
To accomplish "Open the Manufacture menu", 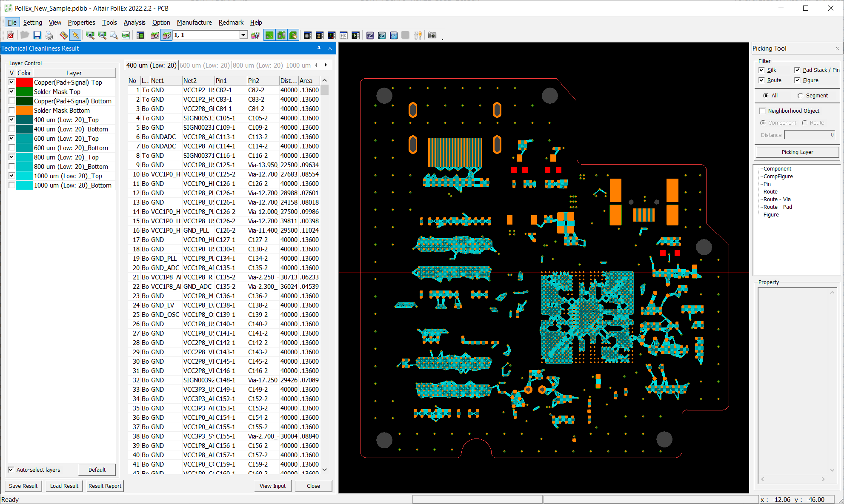I will click(194, 23).
